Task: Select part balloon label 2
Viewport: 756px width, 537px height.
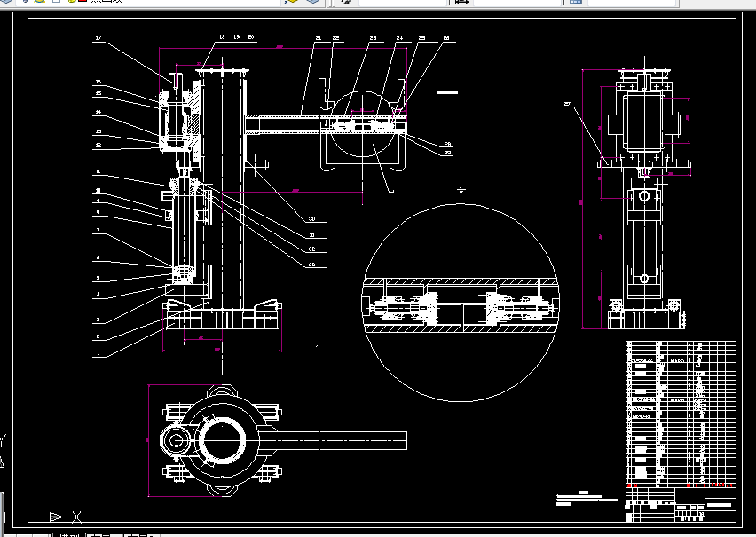Action: (98, 336)
